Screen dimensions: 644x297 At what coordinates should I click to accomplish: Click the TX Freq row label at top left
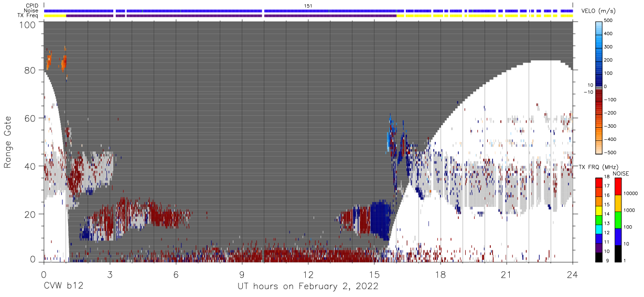tap(28, 15)
